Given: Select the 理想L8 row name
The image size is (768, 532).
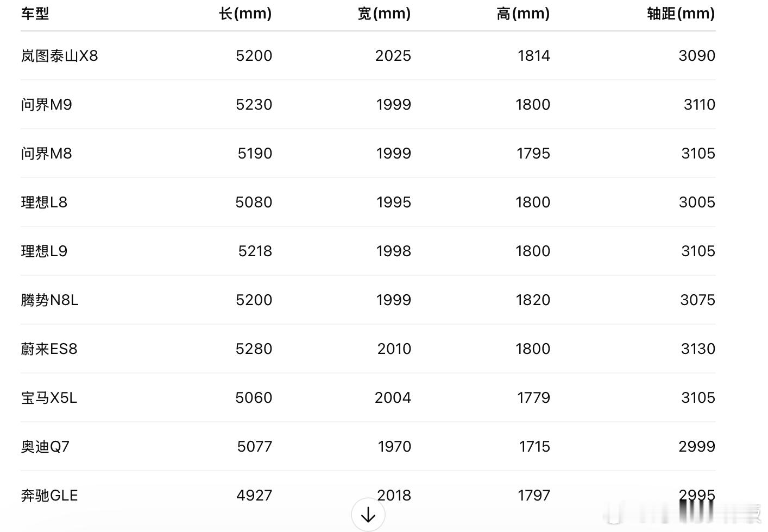Looking at the screenshot, I should coord(44,202).
